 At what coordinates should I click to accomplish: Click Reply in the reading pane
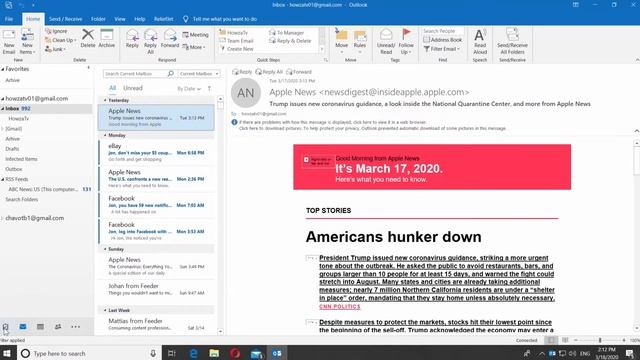pos(242,72)
